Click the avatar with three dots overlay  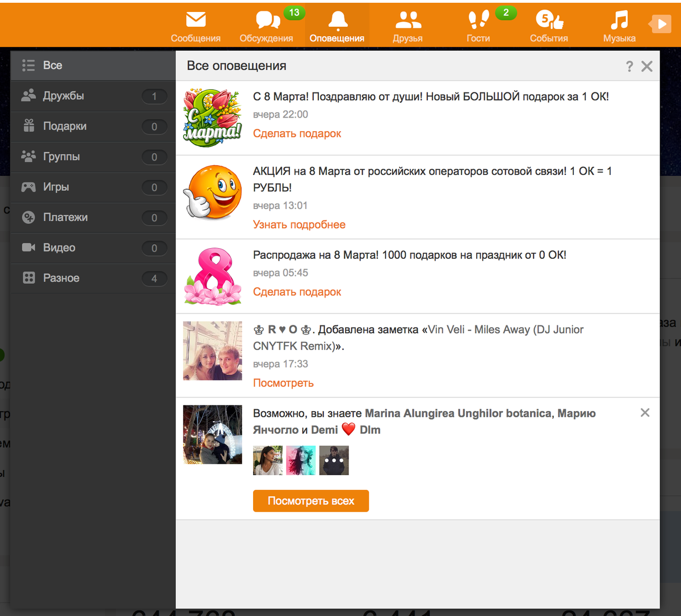click(x=334, y=460)
